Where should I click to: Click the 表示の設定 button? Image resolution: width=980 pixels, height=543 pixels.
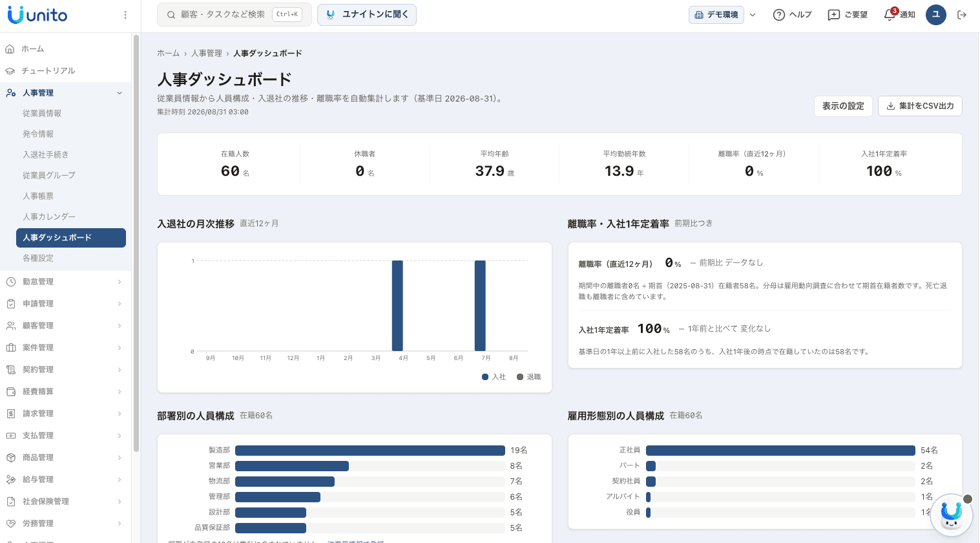click(x=843, y=106)
